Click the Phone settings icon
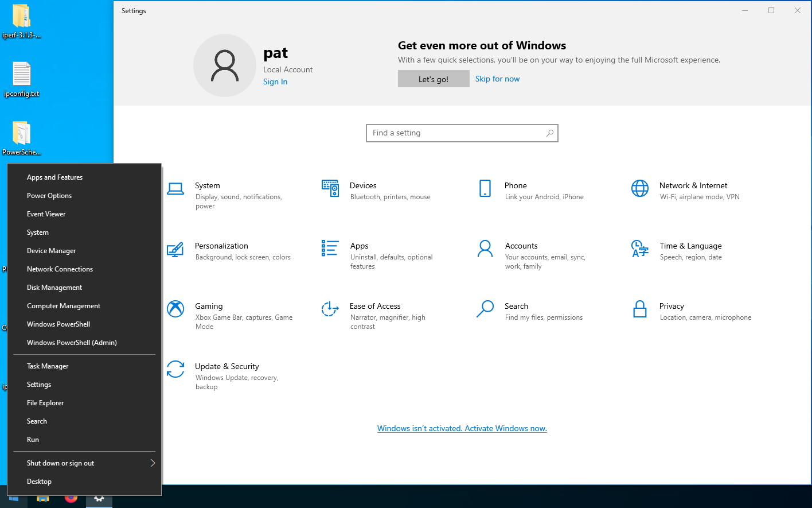Screen dimensions: 812x508 pyautogui.click(x=485, y=188)
